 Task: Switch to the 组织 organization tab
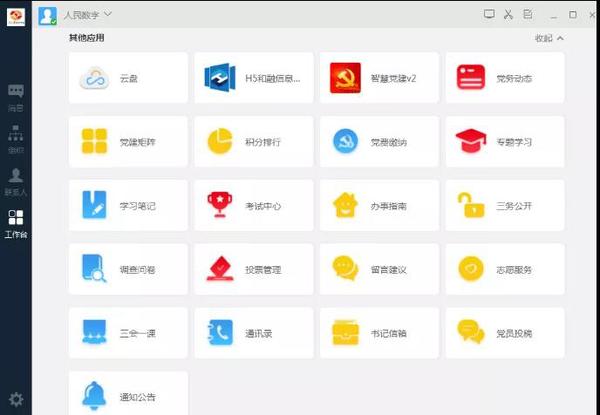15,138
